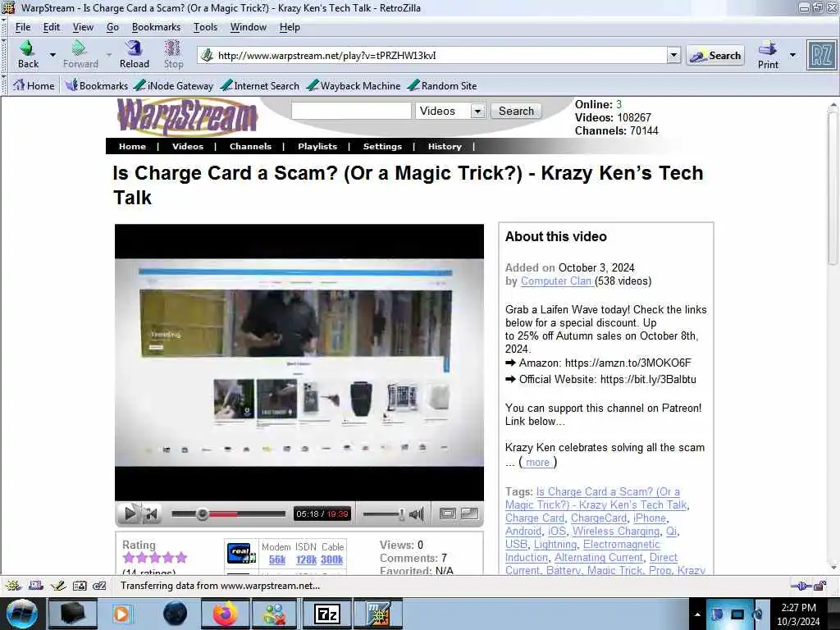Expand the description with the more link

(537, 463)
